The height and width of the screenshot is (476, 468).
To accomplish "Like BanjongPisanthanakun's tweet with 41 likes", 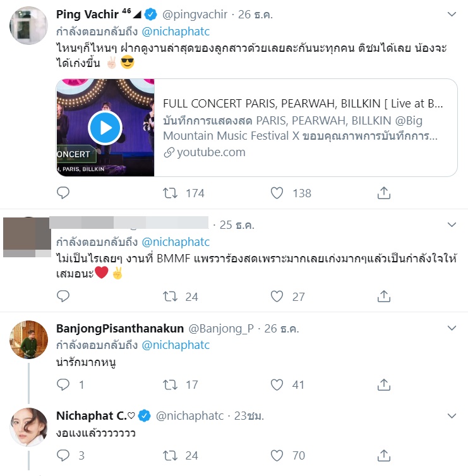I will pos(277,384).
